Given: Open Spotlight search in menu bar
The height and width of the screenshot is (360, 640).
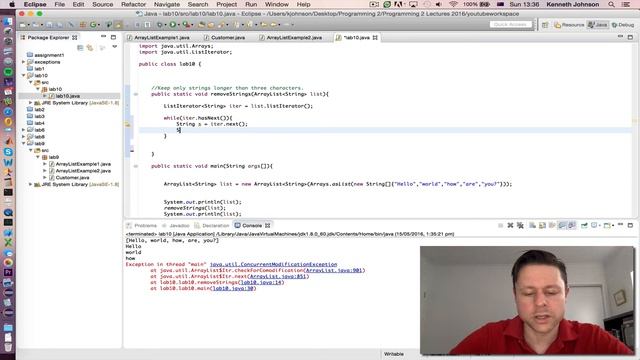Looking at the screenshot, I should pos(611,4).
